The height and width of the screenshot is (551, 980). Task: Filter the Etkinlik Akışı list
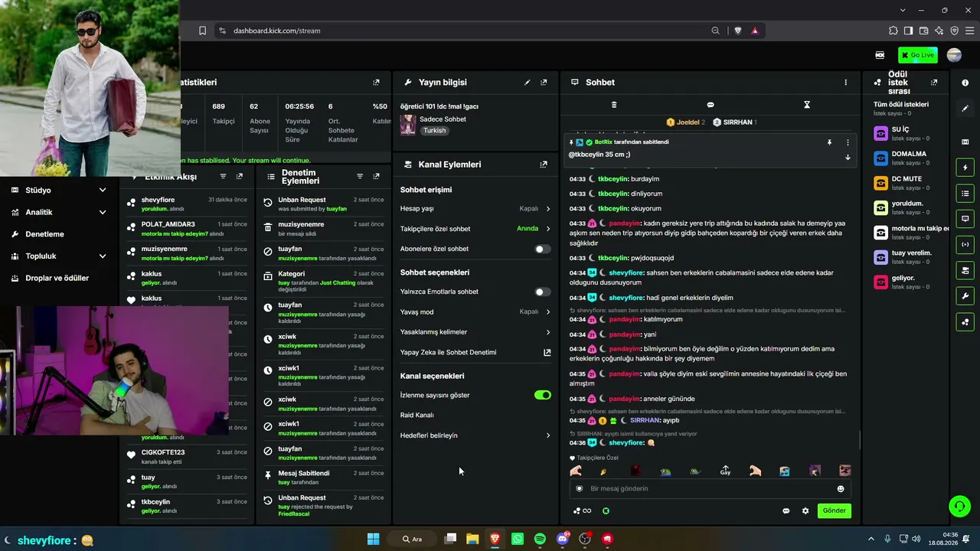pyautogui.click(x=224, y=176)
